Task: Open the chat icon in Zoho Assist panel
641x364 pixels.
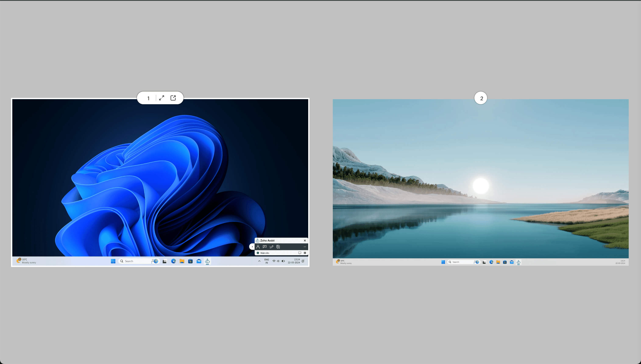Action: (x=265, y=247)
